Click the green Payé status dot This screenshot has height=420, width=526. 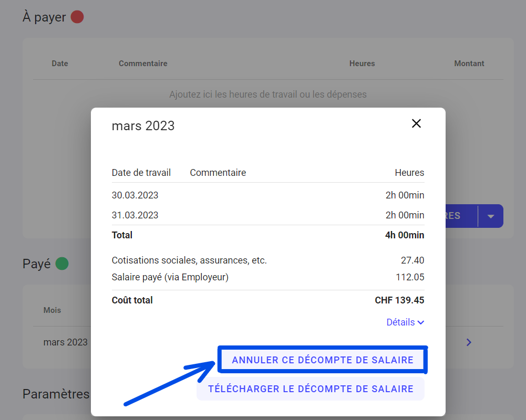tap(62, 264)
